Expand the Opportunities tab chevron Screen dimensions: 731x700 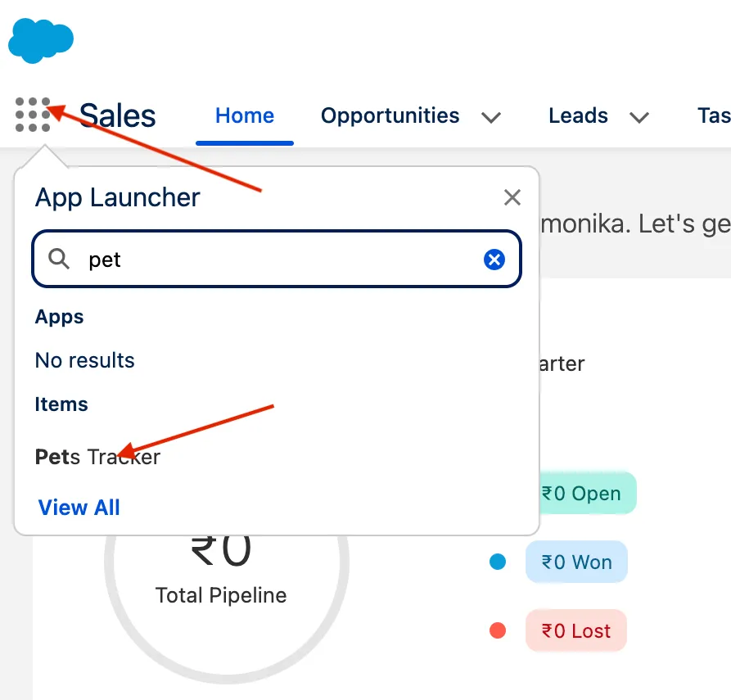point(491,117)
